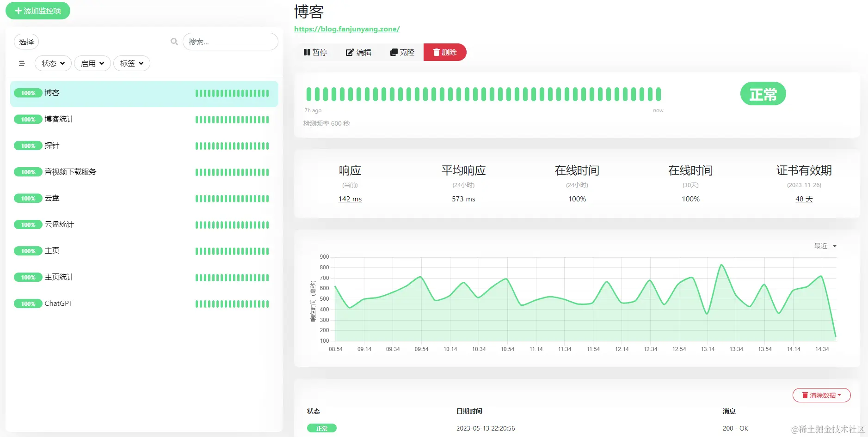Screen dimensions: 868x437
Task: Click the red 删除 delete button
Action: [x=445, y=52]
